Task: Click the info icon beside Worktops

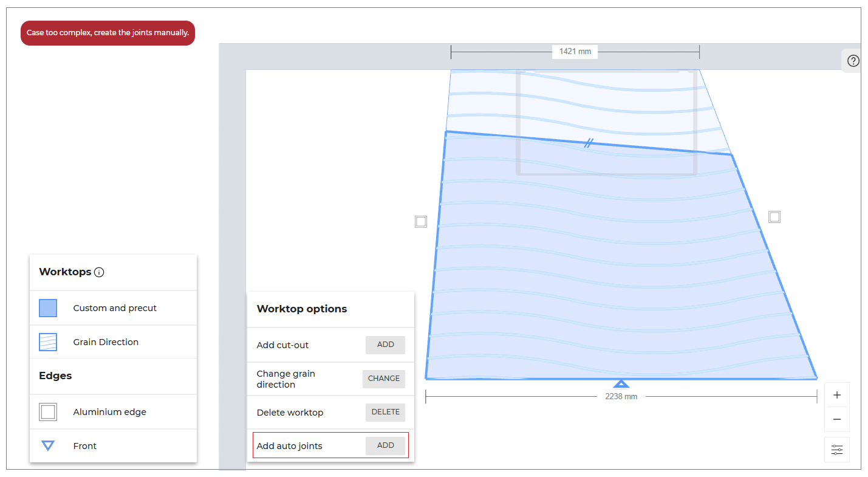Action: pos(100,272)
